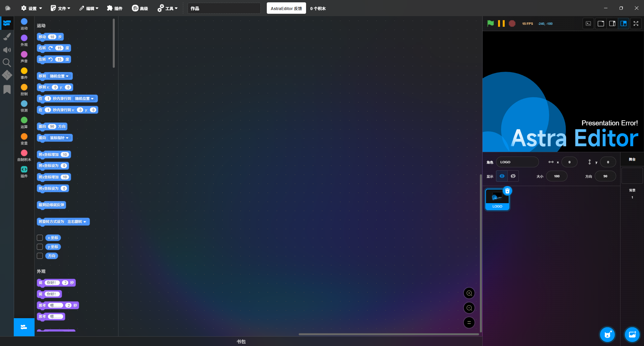The width and height of the screenshot is (644, 346).
Task: Expand the 随机位置 dropdown in 移到 block
Action: click(60, 76)
